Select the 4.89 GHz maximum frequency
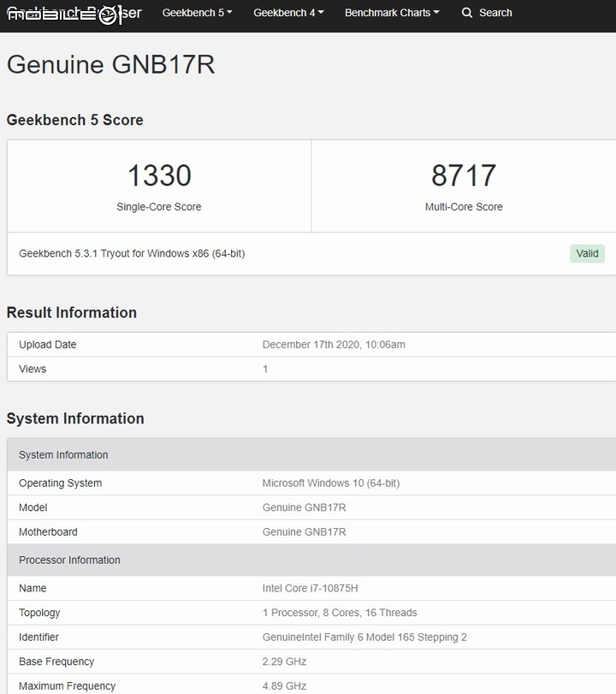Image resolution: width=616 pixels, height=694 pixels. coord(284,686)
